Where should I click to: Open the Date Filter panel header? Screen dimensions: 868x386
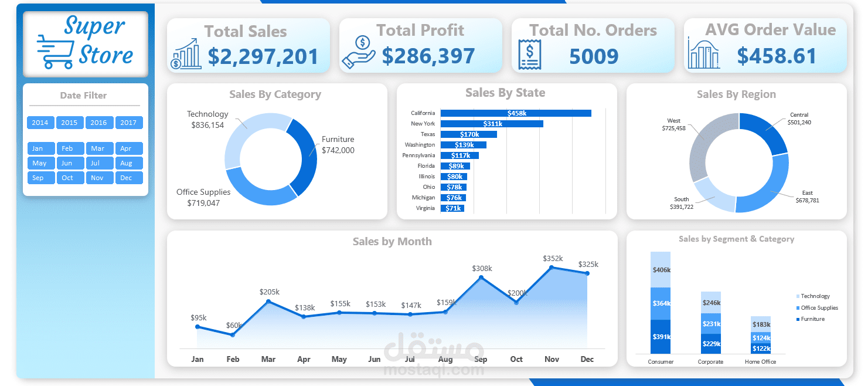tap(84, 96)
